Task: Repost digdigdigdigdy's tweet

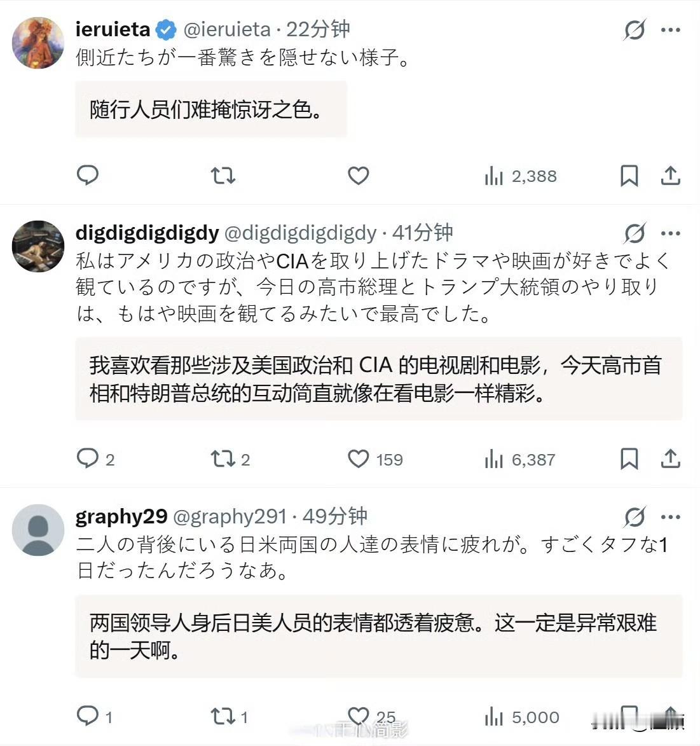Action: [x=223, y=459]
